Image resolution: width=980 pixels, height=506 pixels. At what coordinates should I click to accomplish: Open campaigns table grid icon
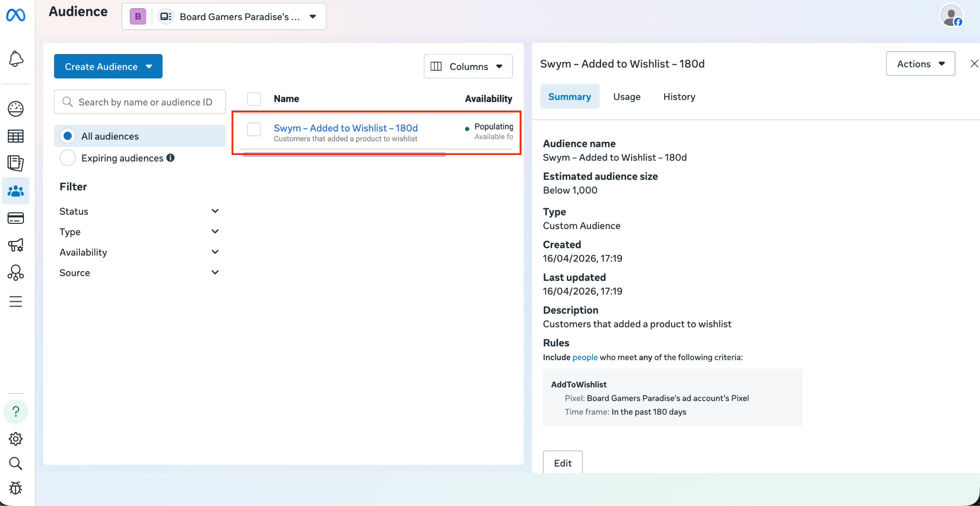(16, 136)
